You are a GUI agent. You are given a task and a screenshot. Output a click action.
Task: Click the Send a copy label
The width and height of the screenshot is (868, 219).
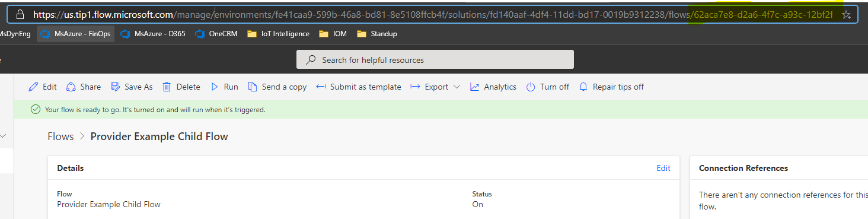pyautogui.click(x=285, y=87)
